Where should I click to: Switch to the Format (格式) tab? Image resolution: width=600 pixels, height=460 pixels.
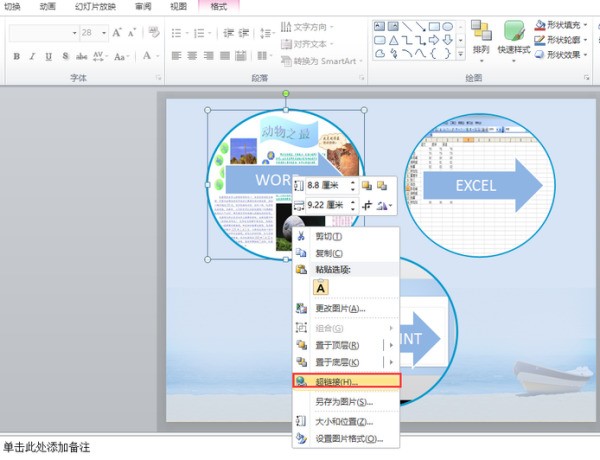click(218, 6)
